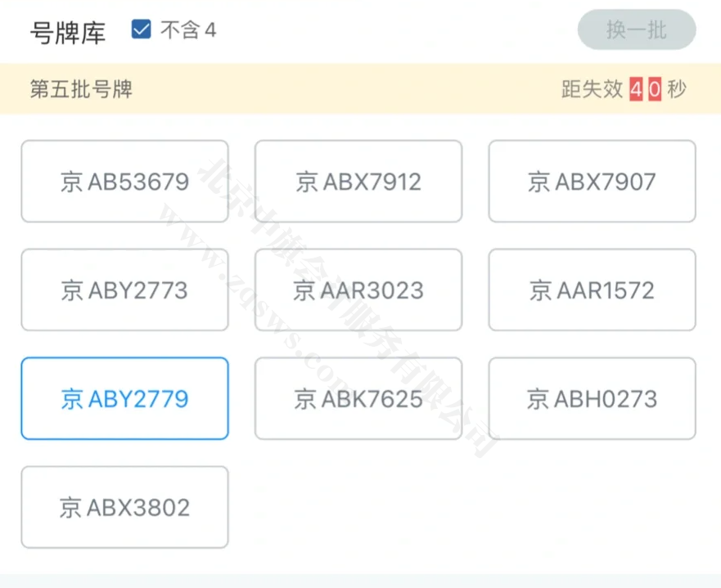This screenshot has height=588, width=721.
Task: Pick plate 京ABX7907
Action: (592, 181)
